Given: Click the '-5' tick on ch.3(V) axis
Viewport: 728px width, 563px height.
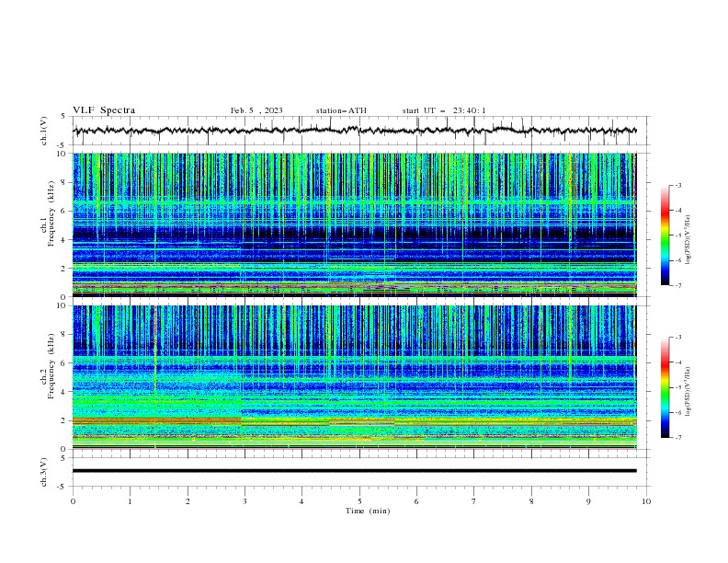Looking at the screenshot, I should [x=62, y=487].
